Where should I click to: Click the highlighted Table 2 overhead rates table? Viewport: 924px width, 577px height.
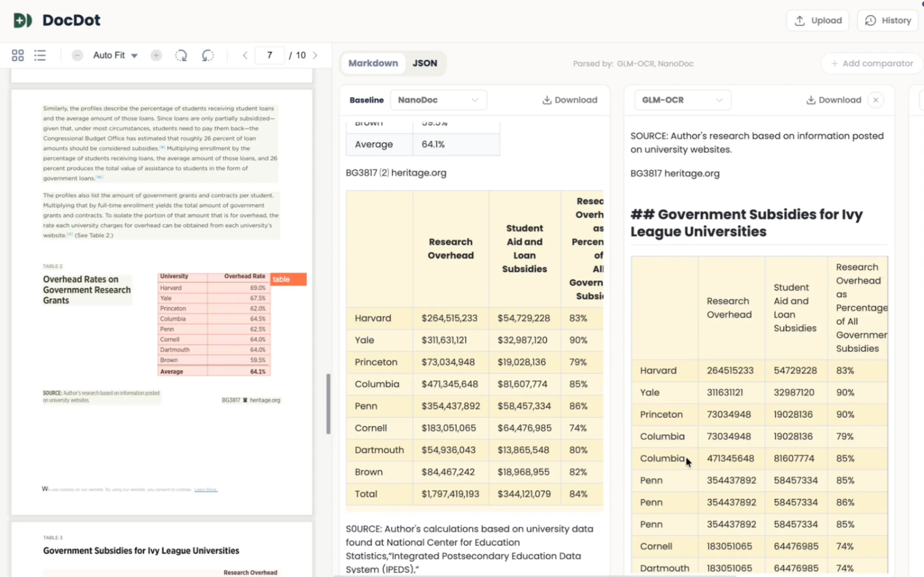[214, 324]
